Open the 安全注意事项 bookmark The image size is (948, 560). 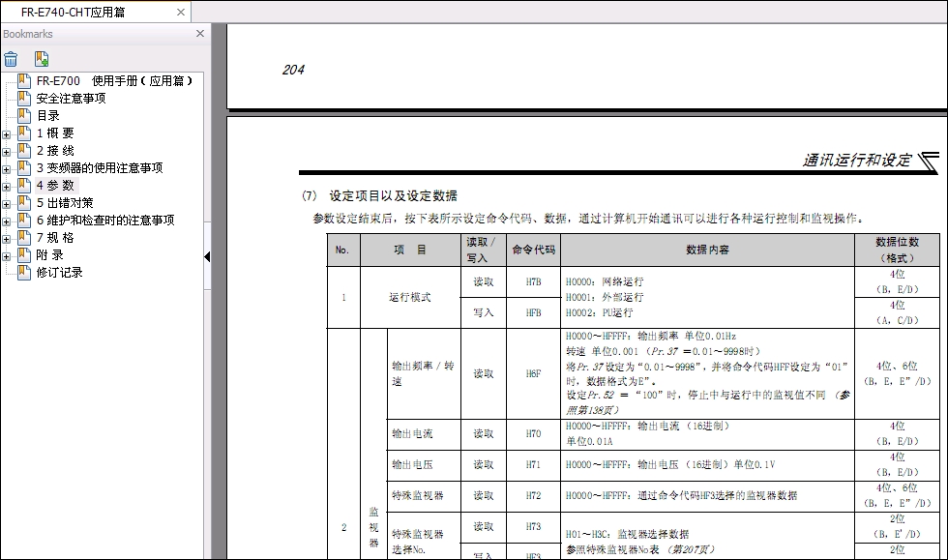click(x=71, y=99)
